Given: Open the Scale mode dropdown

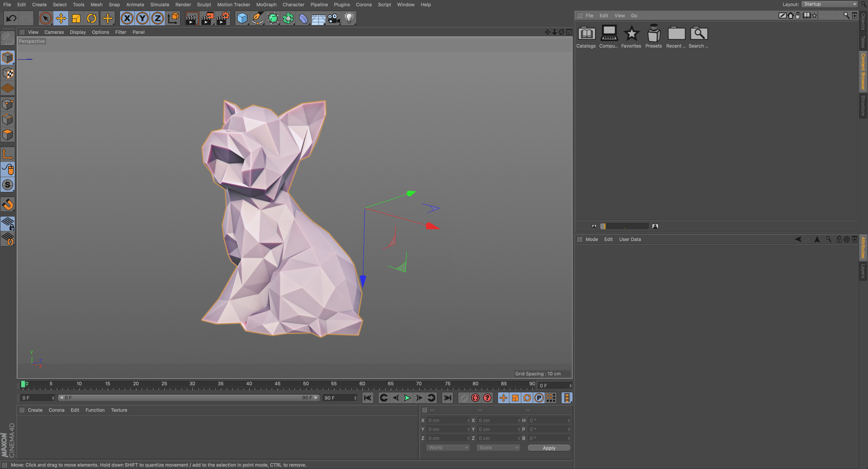Looking at the screenshot, I should pyautogui.click(x=498, y=447).
